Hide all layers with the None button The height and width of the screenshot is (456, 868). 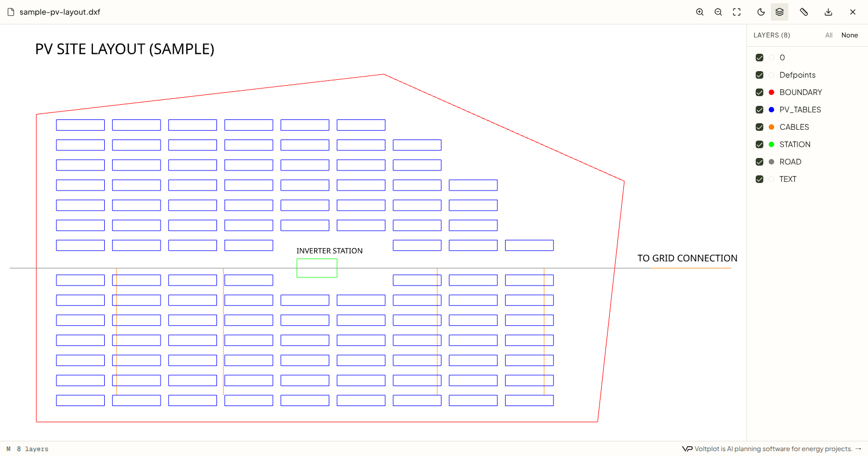850,35
